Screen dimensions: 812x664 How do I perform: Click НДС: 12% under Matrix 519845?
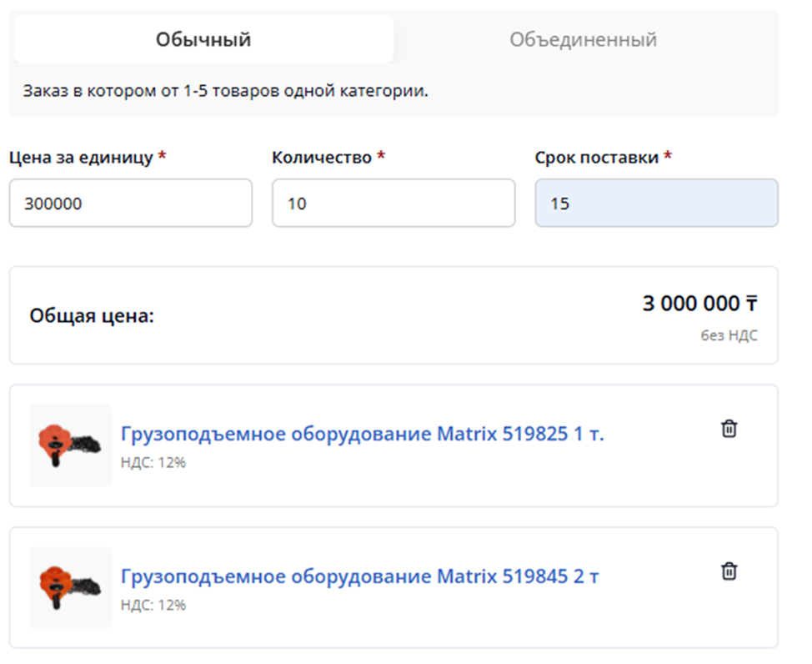coord(153,605)
